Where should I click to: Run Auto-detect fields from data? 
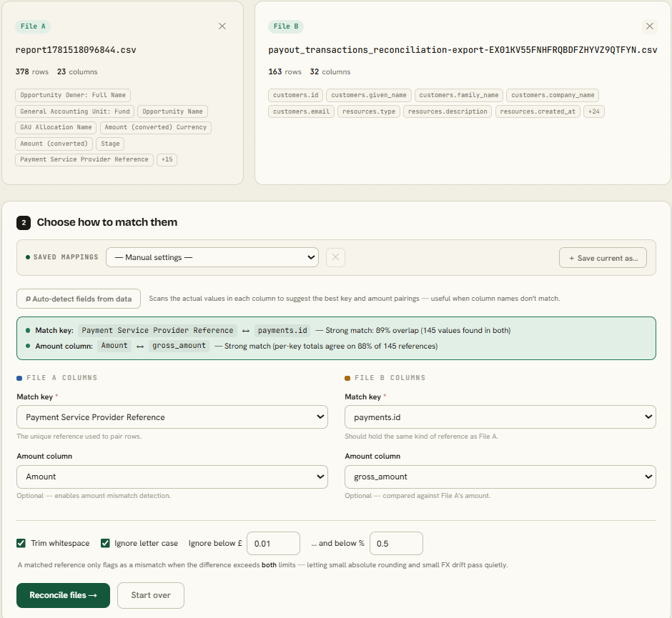pos(79,299)
